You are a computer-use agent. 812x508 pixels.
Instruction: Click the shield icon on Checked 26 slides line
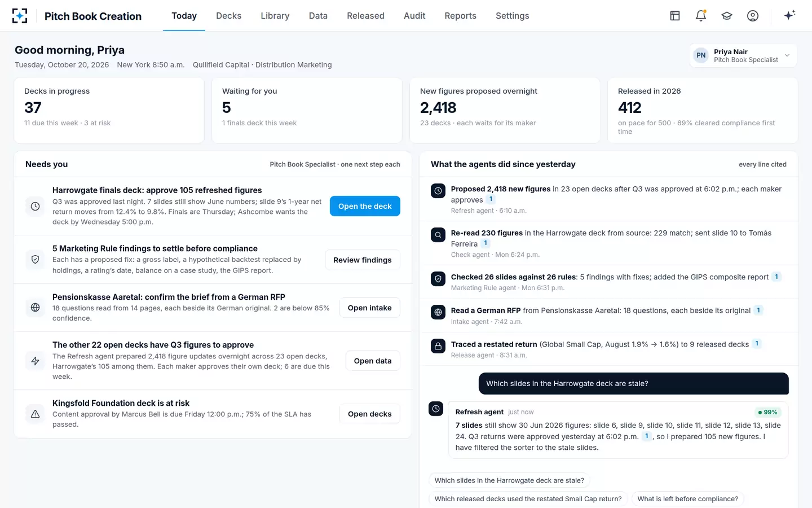pyautogui.click(x=438, y=279)
